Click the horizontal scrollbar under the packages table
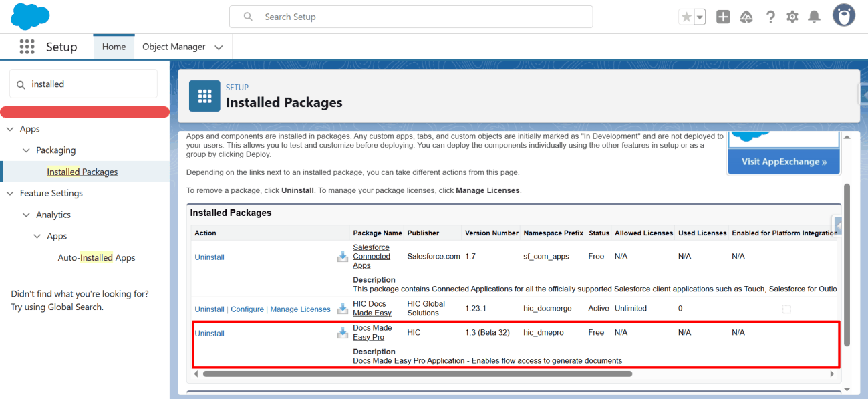Screen dimensions: 868x399 (418, 374)
